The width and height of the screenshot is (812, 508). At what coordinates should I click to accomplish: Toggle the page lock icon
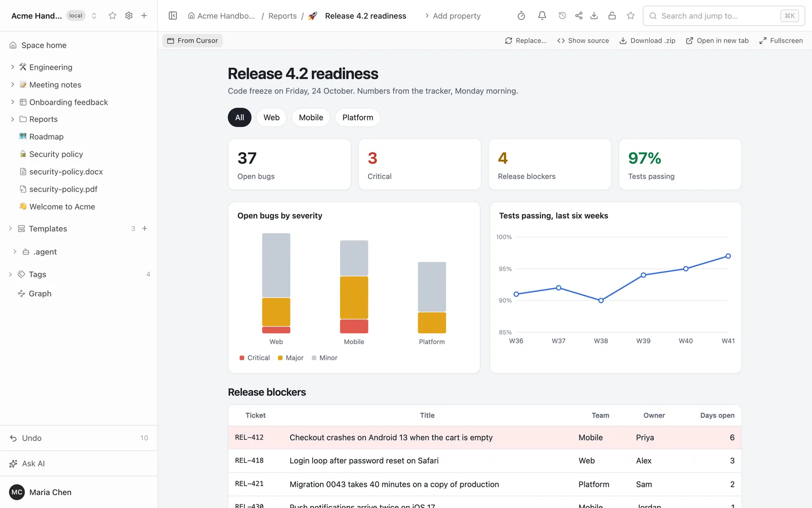click(x=612, y=16)
